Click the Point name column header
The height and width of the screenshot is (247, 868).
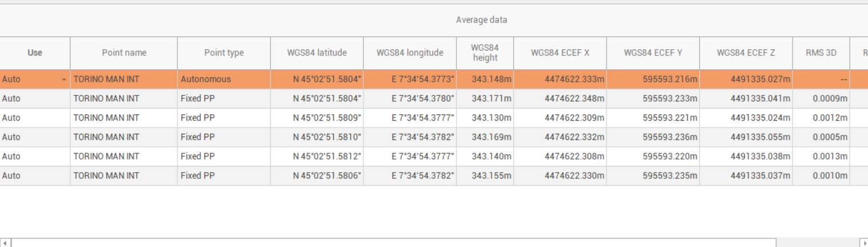click(x=124, y=53)
